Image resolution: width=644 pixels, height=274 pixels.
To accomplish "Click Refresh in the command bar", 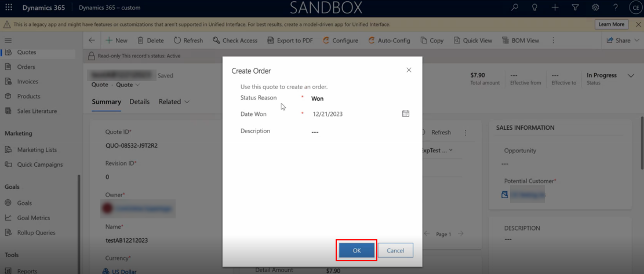I will (188, 41).
